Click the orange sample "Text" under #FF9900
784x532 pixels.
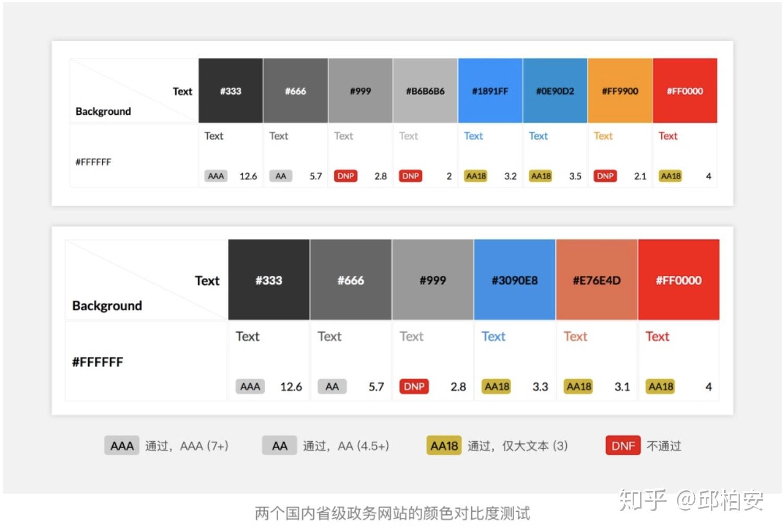coord(603,136)
